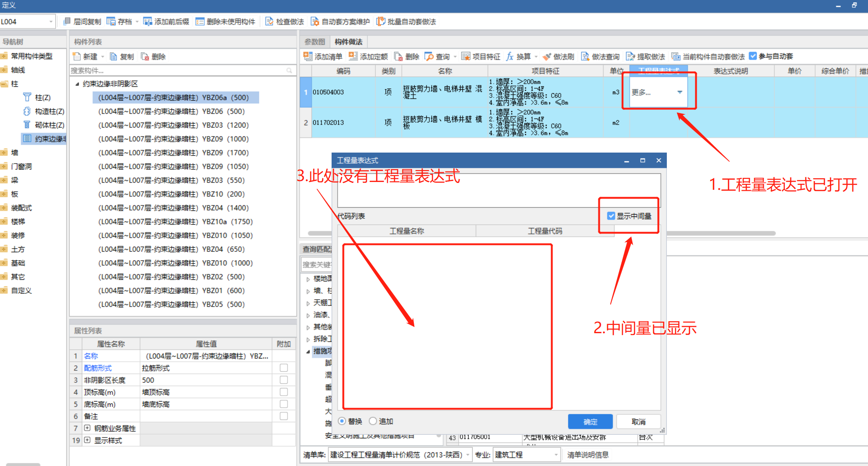Select component YBZ10a (1750) in list
The height and width of the screenshot is (466, 868).
pos(175,222)
